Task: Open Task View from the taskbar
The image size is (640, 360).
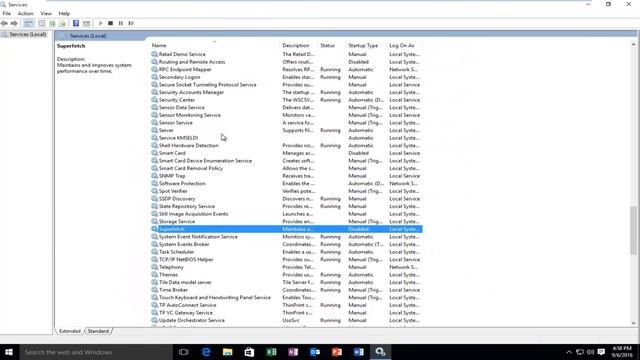Action: (x=184, y=352)
